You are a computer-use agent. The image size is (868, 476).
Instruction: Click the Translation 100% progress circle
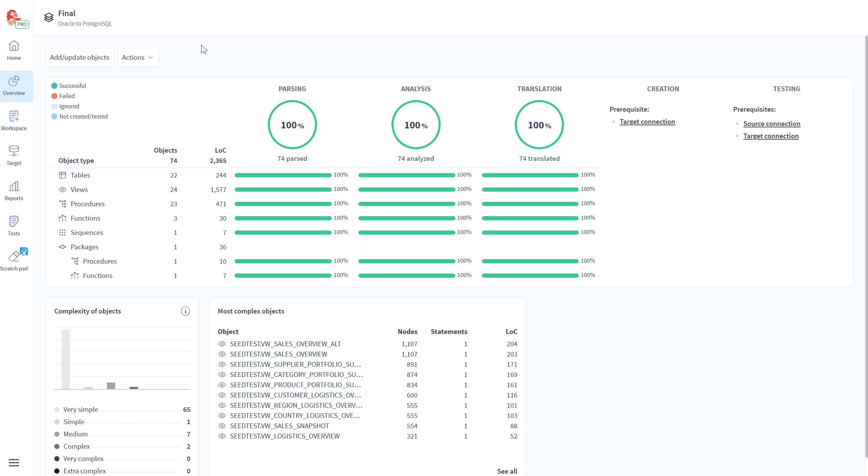click(x=539, y=125)
